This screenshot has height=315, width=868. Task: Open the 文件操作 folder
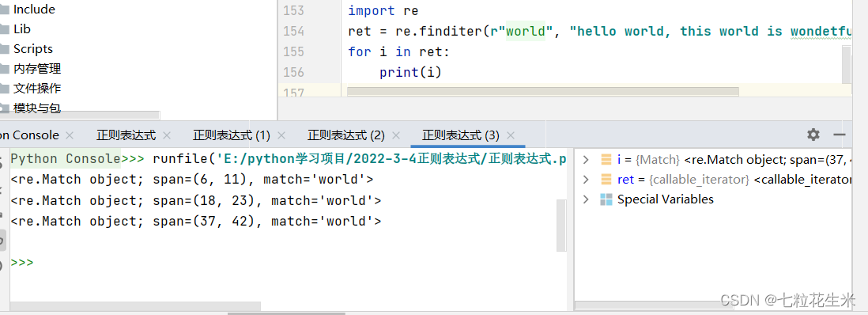click(36, 88)
